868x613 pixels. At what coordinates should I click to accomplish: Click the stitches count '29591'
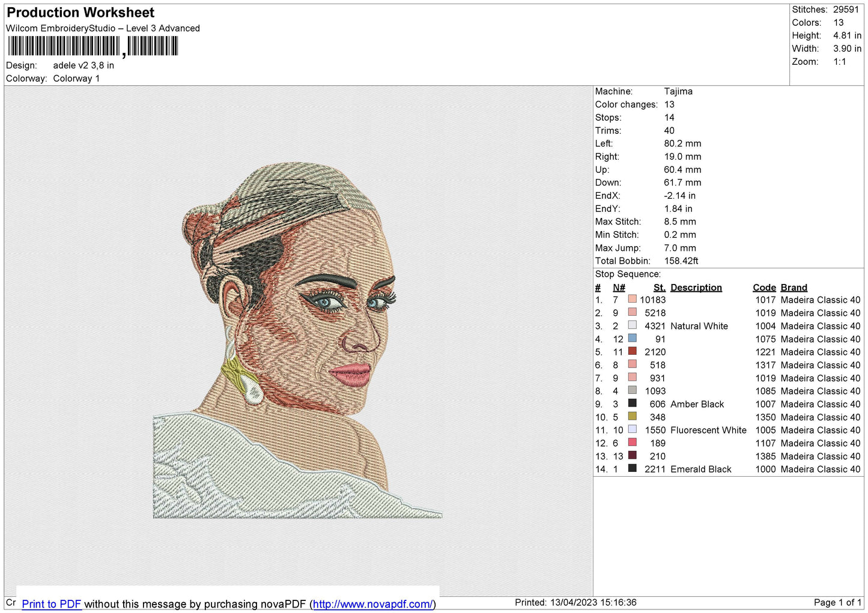846,10
